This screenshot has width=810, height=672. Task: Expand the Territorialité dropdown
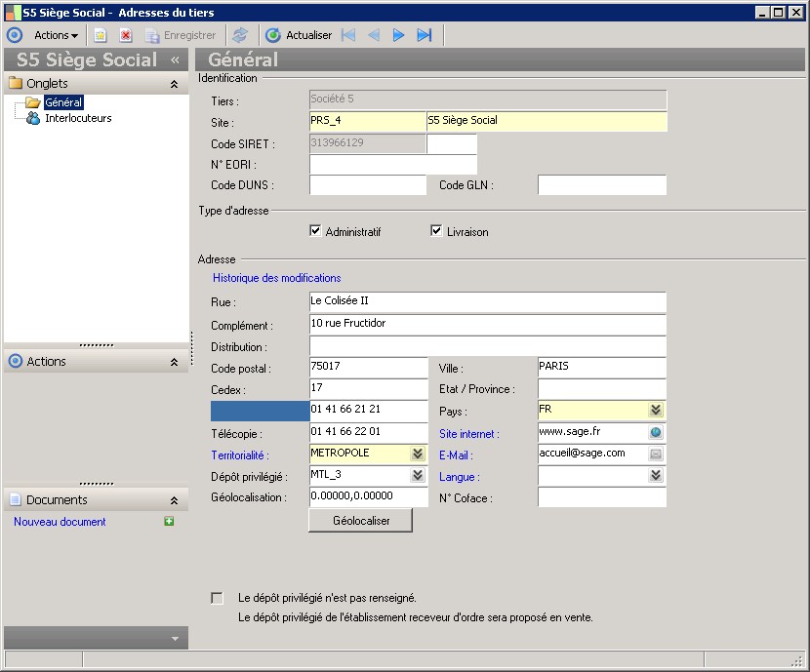(x=418, y=454)
